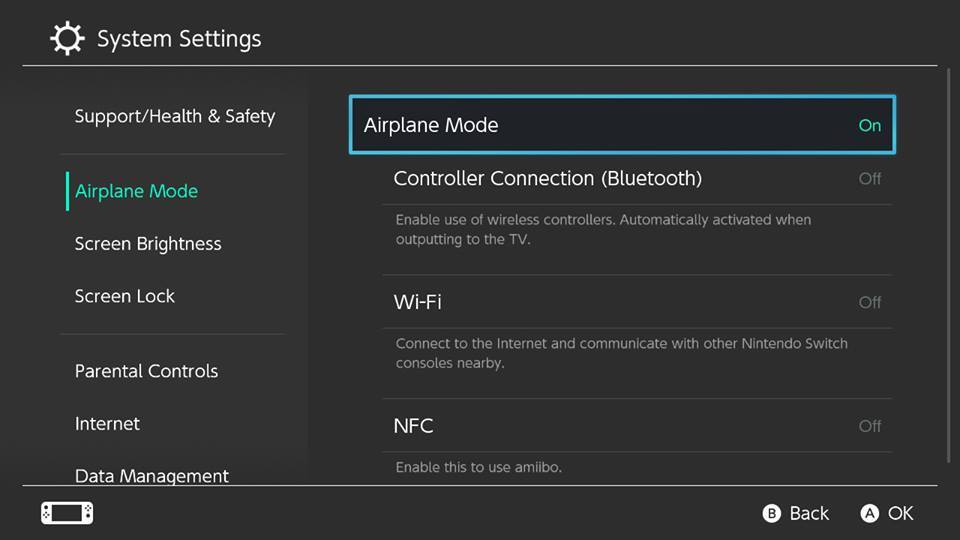
Task: Click the handheld console icon in footer
Action: pos(67,513)
